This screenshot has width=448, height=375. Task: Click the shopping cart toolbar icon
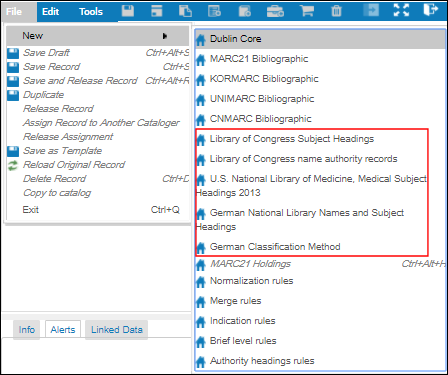[x=307, y=11]
